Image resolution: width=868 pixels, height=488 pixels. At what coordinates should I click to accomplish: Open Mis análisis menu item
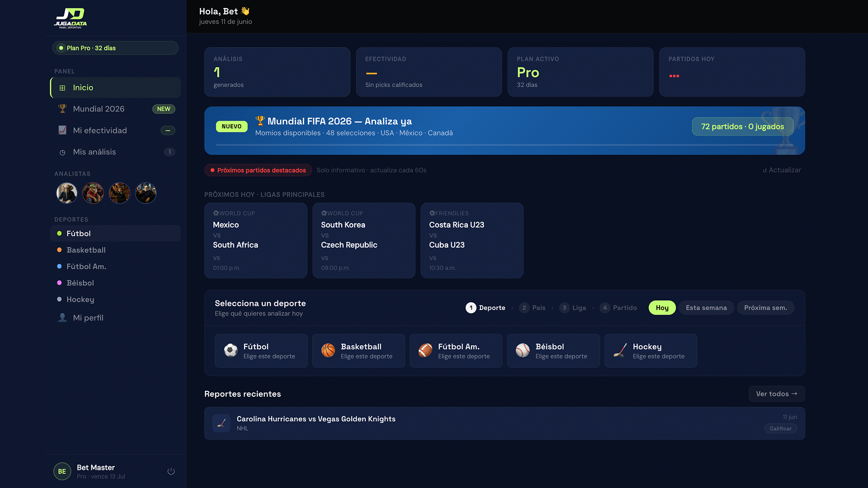click(115, 152)
